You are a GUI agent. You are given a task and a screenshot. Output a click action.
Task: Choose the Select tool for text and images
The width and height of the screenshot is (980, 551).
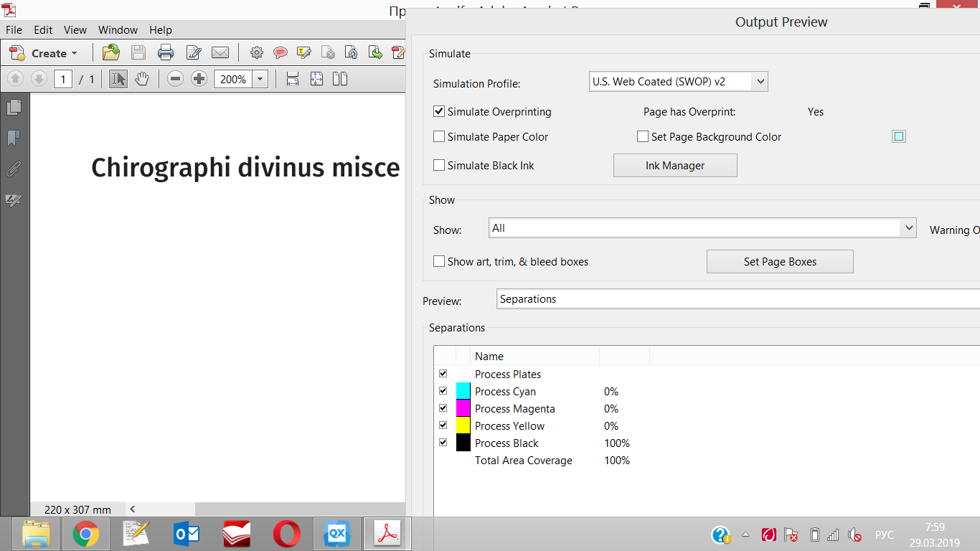[118, 79]
